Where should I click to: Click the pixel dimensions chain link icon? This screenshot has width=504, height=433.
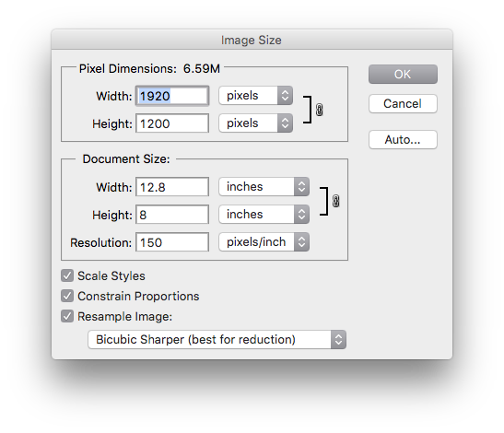point(319,110)
